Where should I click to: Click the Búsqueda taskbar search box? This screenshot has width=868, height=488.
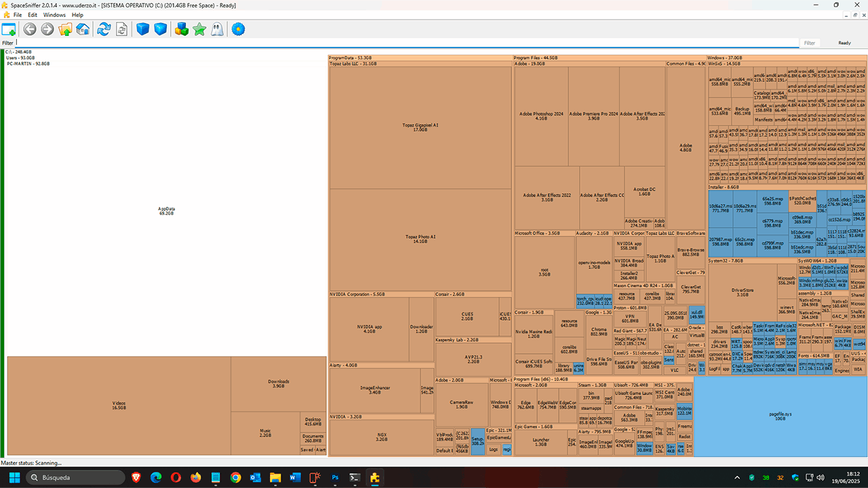pyautogui.click(x=76, y=477)
